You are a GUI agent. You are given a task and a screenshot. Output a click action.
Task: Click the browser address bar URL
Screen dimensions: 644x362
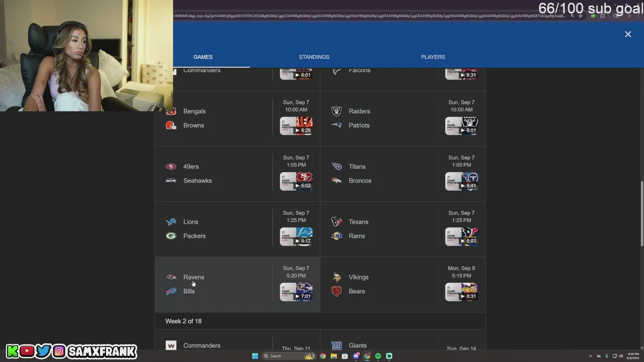pyautogui.click(x=370, y=16)
